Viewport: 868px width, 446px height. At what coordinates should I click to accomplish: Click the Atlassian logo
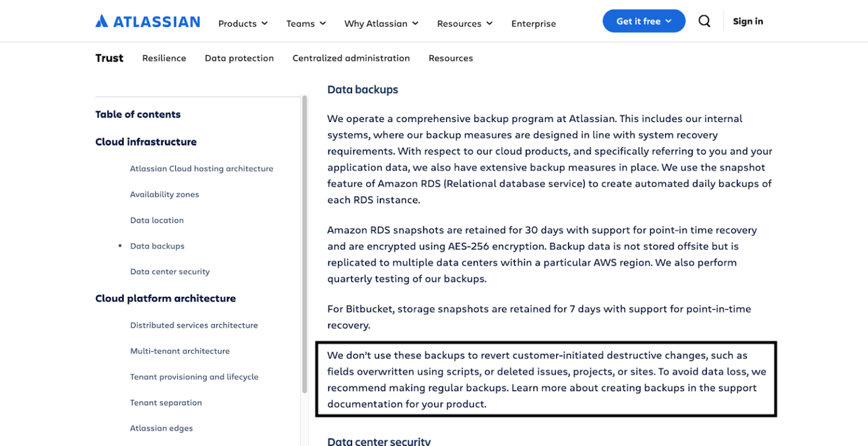[147, 21]
